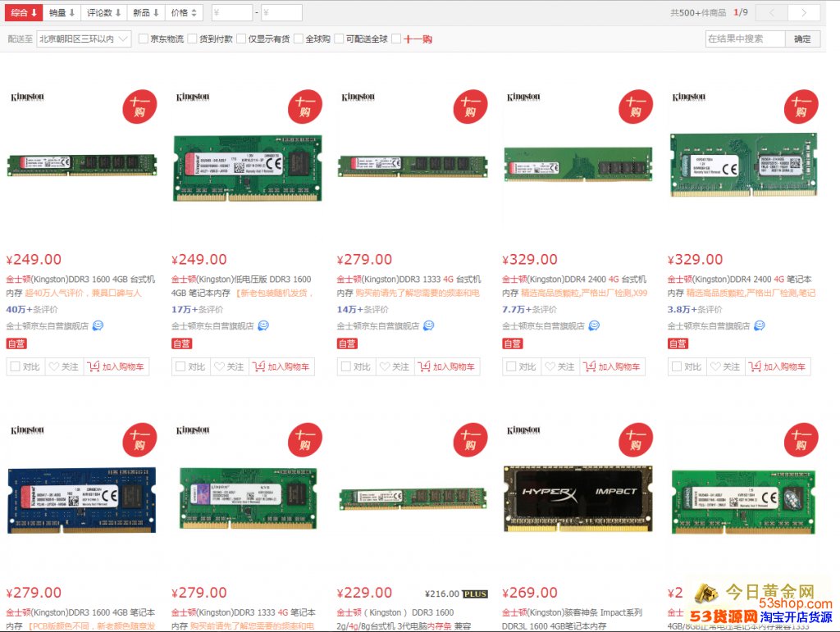
Task: Sort results by 评论数
Action: [104, 13]
